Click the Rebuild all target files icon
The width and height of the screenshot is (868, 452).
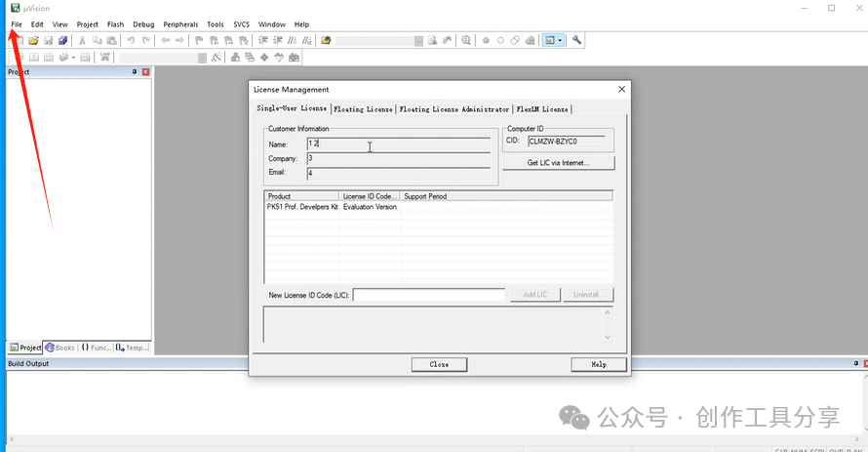point(49,57)
